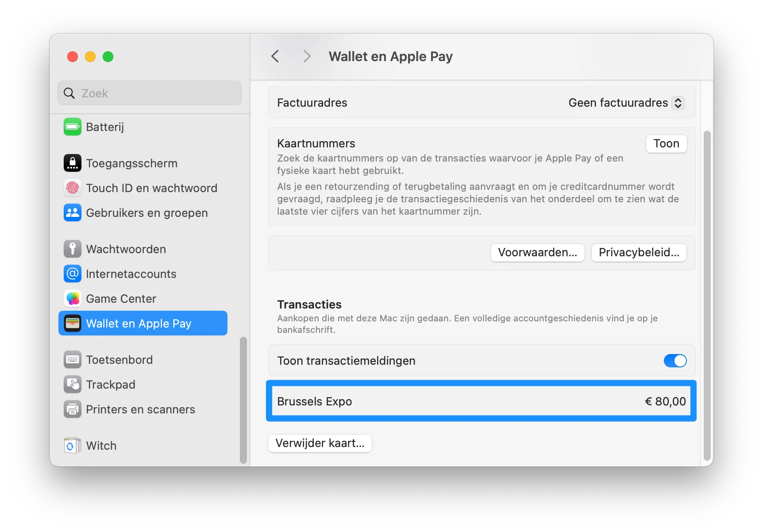Click the Wachtwoorden key icon
Screen dimensions: 763x532
click(x=73, y=249)
